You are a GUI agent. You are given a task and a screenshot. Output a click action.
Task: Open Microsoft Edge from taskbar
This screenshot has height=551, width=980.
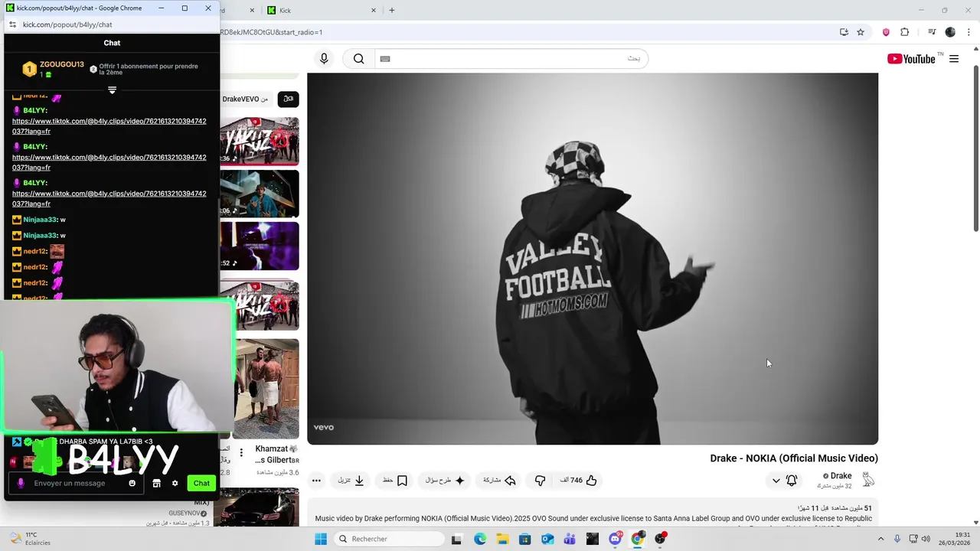point(479,539)
